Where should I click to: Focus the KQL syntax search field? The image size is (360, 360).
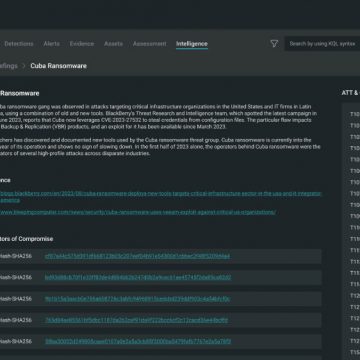(x=322, y=44)
